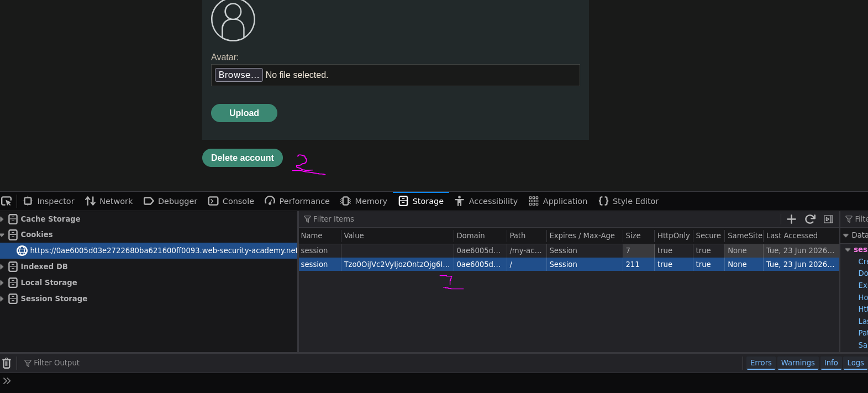The height and width of the screenshot is (393, 868).
Task: Switch to the Application tab
Action: pyautogui.click(x=558, y=201)
